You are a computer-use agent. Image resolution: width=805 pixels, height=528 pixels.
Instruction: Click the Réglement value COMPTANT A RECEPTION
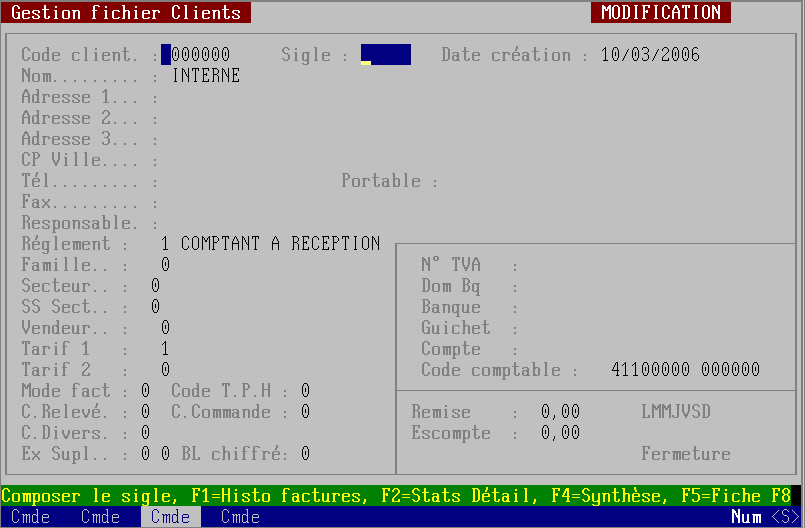pos(280,244)
